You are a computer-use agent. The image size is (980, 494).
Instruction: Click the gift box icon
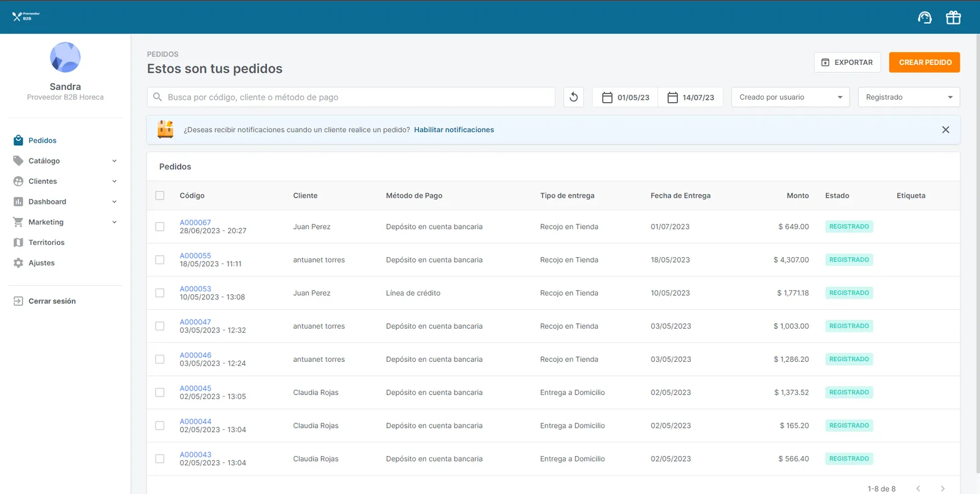coord(953,18)
